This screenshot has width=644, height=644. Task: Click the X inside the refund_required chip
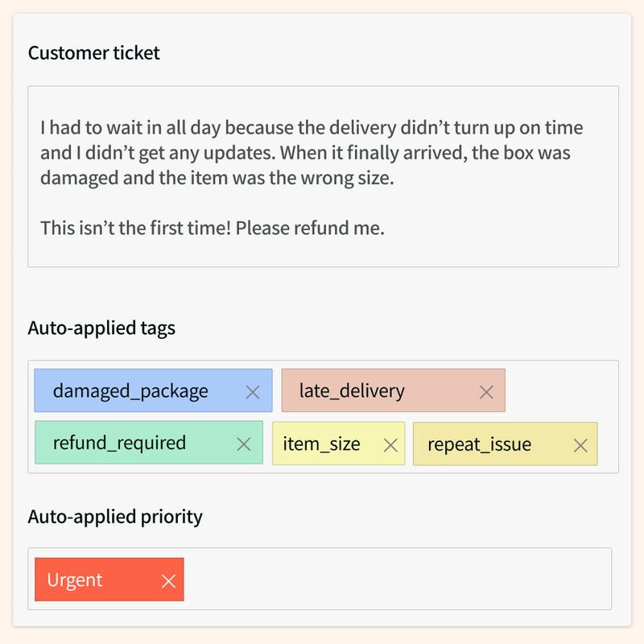coord(244,444)
